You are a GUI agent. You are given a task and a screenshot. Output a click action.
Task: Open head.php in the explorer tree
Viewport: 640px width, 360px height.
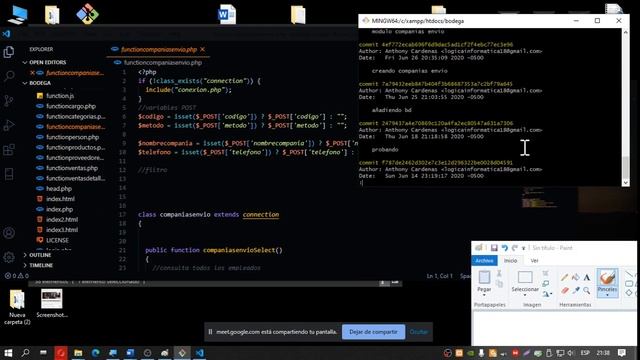tap(59, 189)
